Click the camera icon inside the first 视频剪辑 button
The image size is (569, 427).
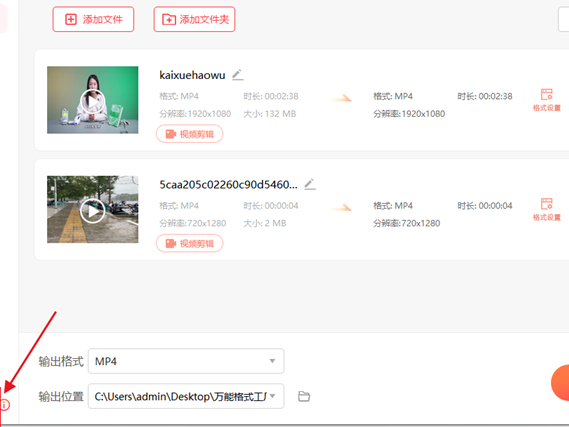point(171,134)
